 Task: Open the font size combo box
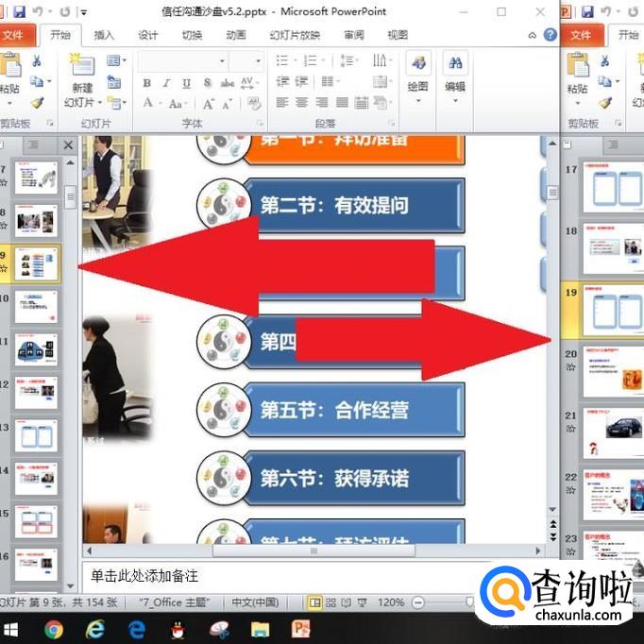tap(246, 61)
